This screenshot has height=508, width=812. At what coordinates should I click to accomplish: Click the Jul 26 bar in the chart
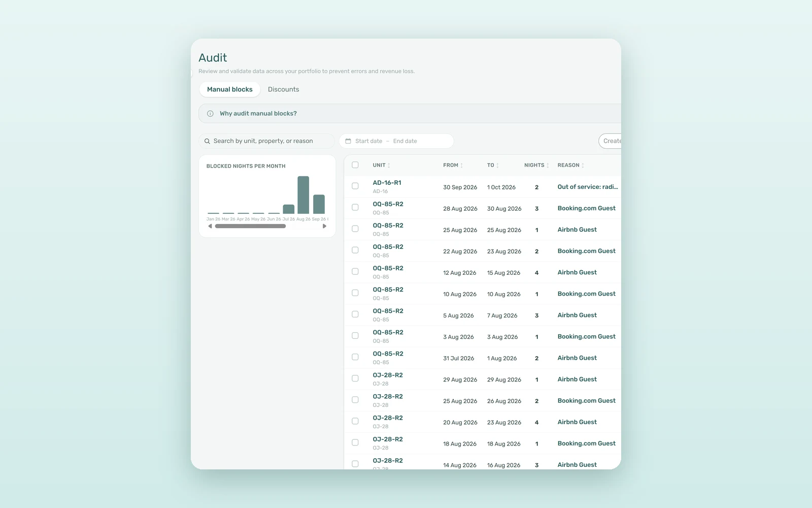(288, 209)
